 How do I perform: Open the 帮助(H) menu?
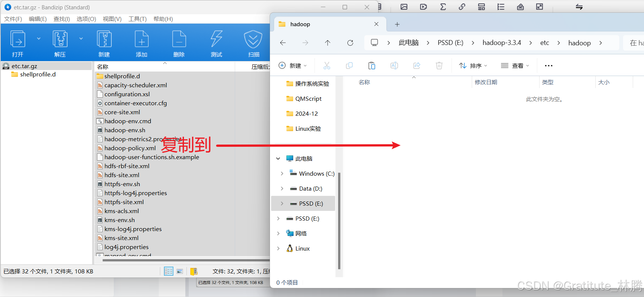point(163,19)
